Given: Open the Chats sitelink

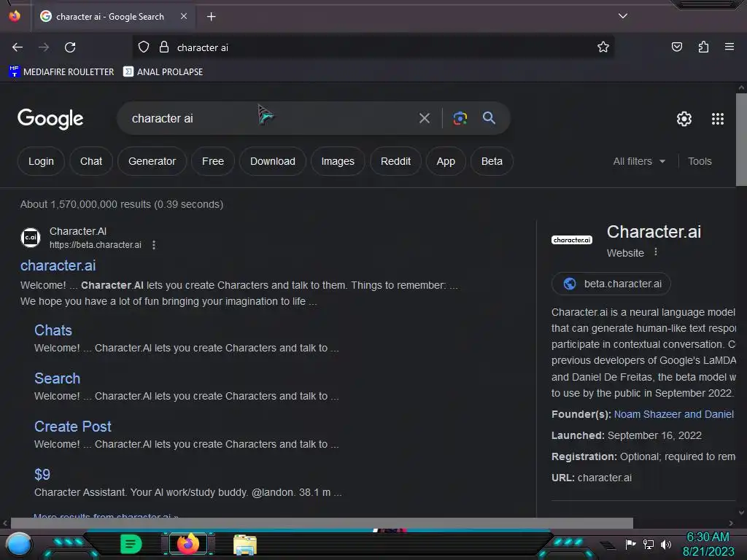Looking at the screenshot, I should point(53,330).
